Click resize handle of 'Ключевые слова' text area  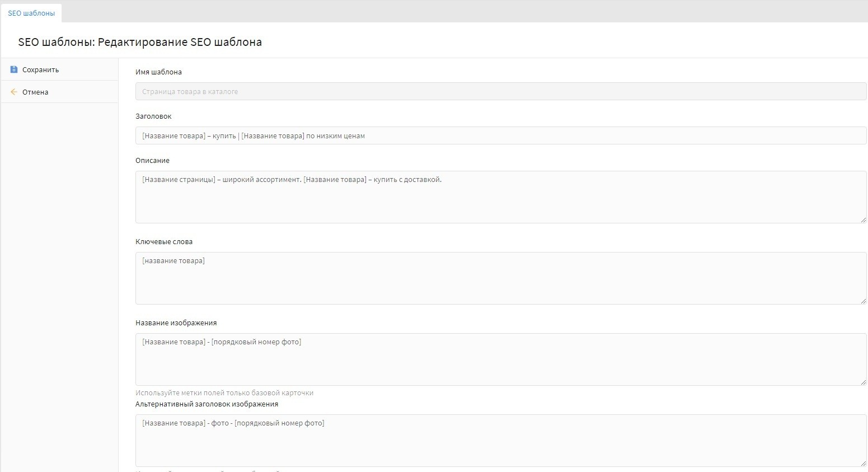864,301
